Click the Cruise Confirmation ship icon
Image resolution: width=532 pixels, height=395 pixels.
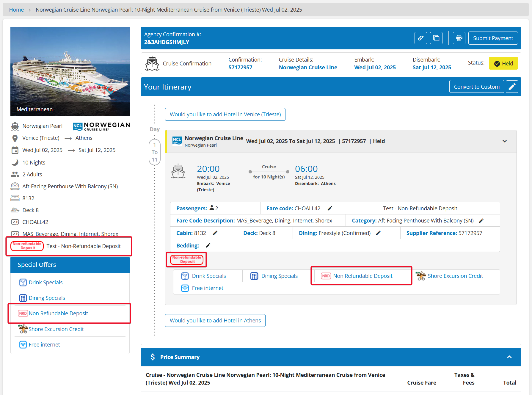tap(152, 63)
